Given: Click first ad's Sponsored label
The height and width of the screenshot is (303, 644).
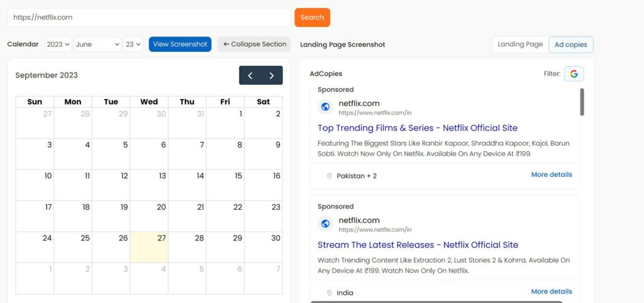Looking at the screenshot, I should pos(336,89).
